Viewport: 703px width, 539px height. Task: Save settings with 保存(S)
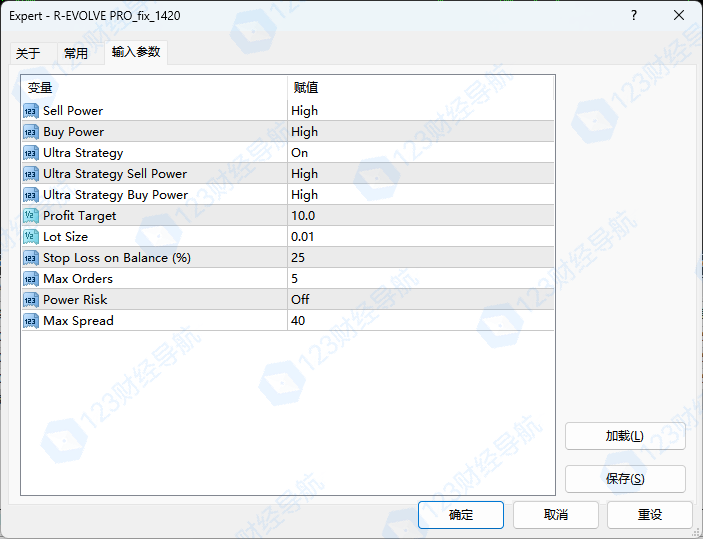pyautogui.click(x=625, y=479)
